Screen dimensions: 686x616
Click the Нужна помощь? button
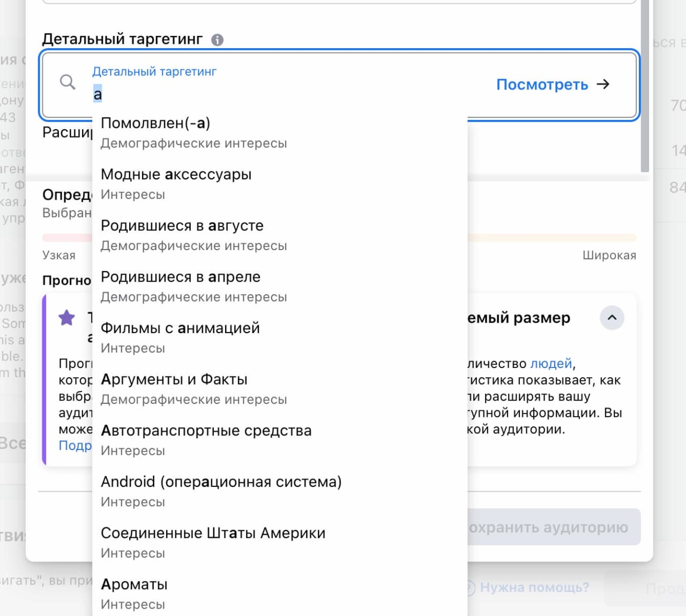[x=535, y=587]
